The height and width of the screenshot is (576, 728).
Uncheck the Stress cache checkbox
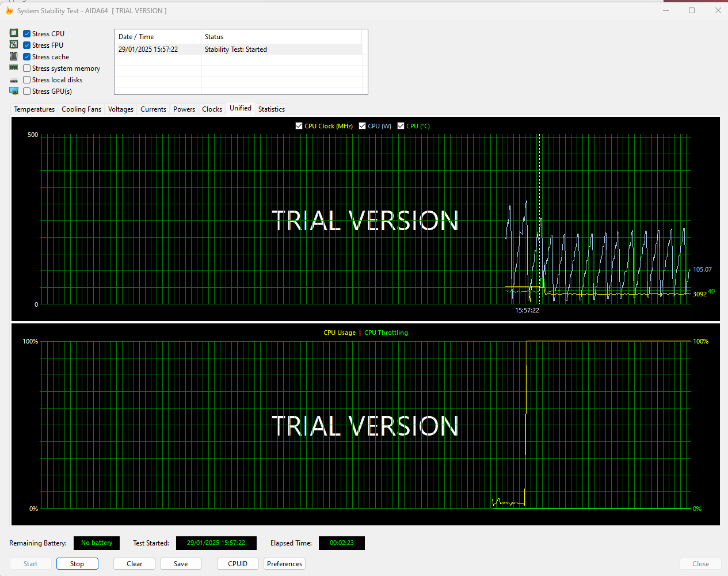point(26,56)
